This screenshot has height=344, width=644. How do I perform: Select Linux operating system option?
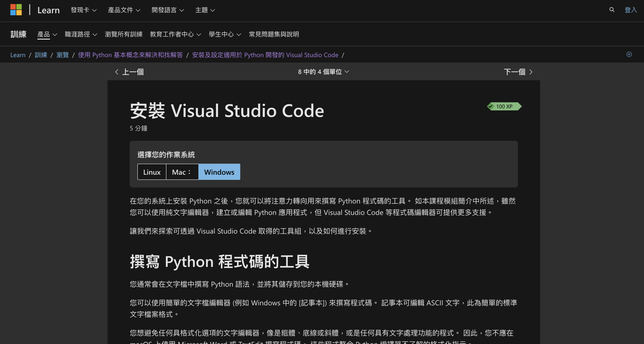pyautogui.click(x=152, y=172)
